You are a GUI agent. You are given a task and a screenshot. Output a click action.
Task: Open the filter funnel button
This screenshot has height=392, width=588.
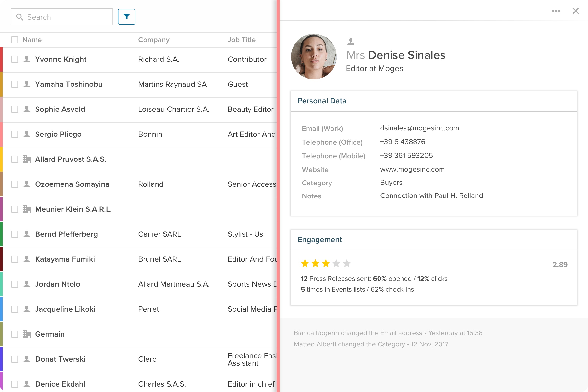126,17
